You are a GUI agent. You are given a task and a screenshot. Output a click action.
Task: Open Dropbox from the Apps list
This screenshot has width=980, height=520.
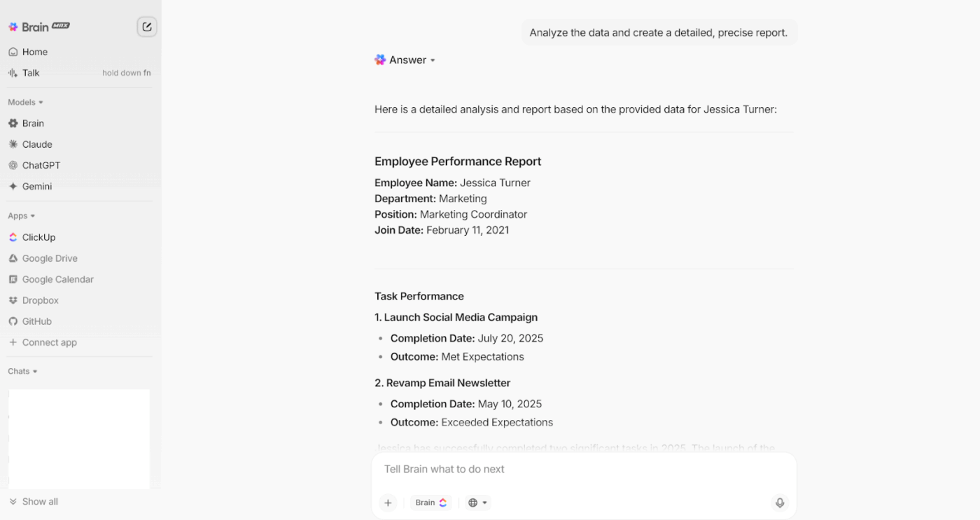point(40,300)
